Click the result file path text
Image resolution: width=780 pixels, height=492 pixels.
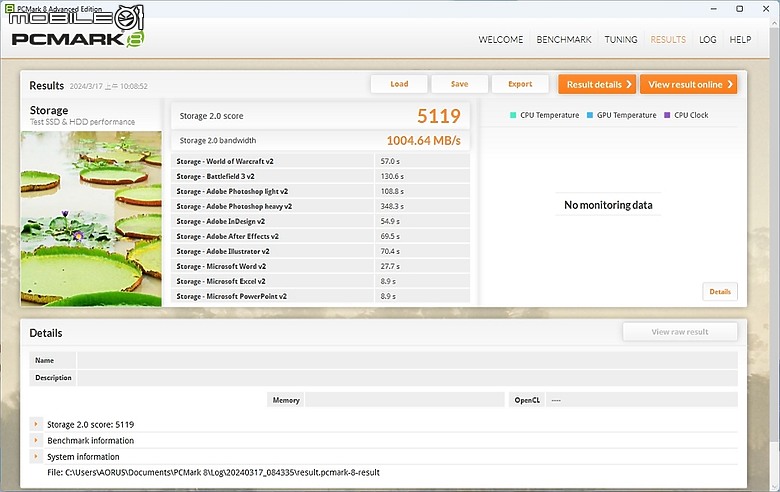tap(213, 472)
